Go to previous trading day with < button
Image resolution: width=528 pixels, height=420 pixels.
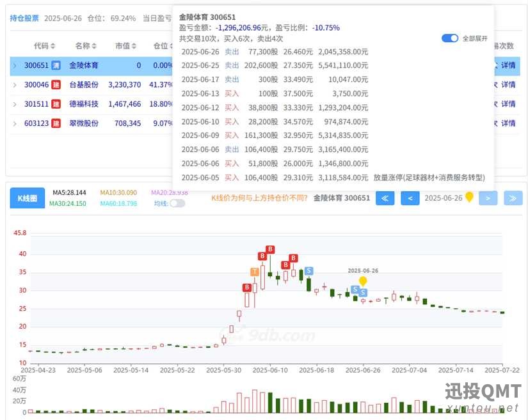point(410,198)
